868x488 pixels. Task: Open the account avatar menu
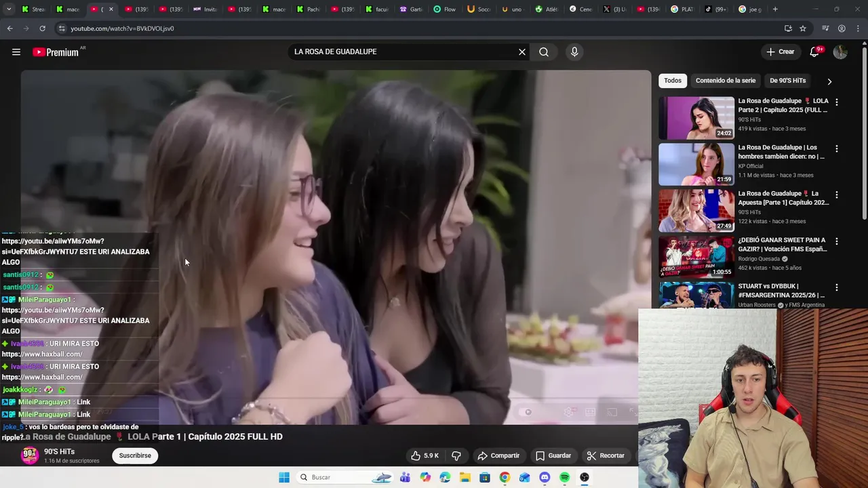(x=840, y=52)
